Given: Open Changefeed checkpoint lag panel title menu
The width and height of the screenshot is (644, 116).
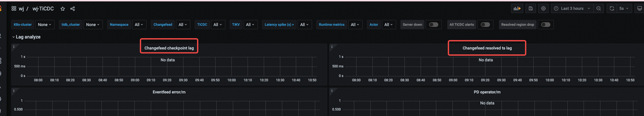Looking at the screenshot, I should point(169,48).
